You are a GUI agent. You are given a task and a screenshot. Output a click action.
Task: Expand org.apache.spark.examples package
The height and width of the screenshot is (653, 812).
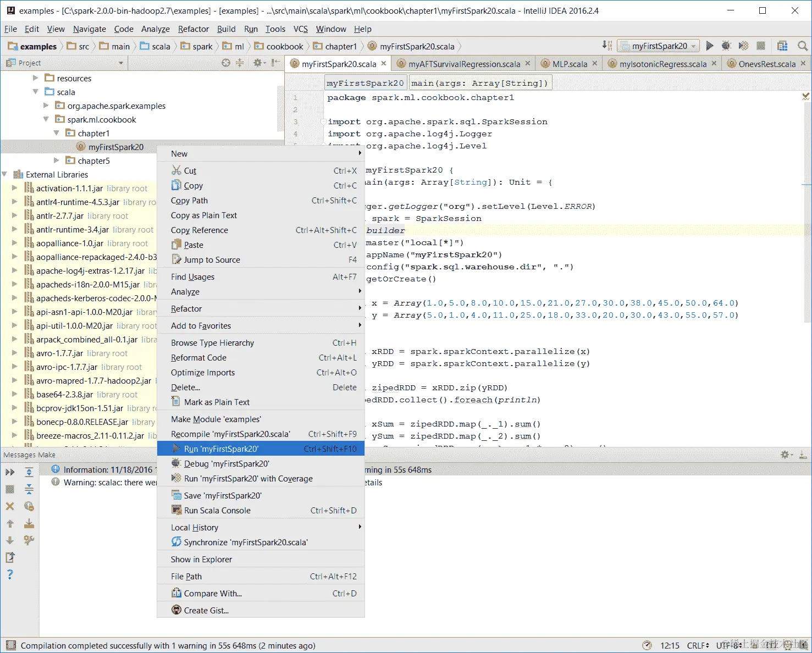[46, 106]
